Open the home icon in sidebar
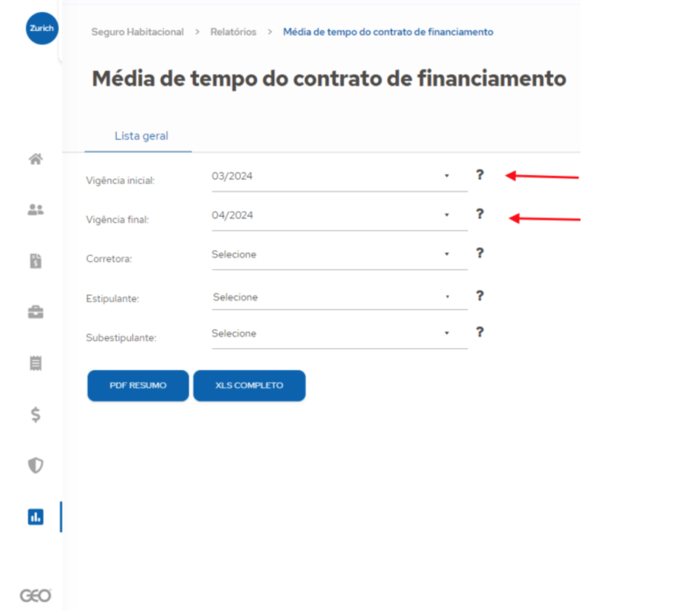The image size is (696, 616). [36, 159]
